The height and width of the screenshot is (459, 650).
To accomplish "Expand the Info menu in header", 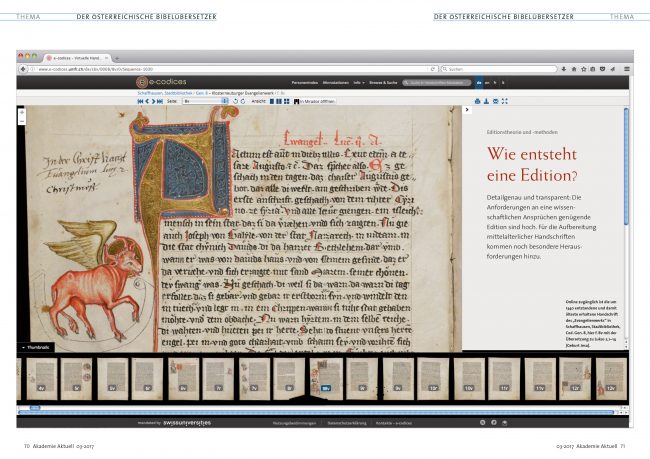I will [x=358, y=81].
